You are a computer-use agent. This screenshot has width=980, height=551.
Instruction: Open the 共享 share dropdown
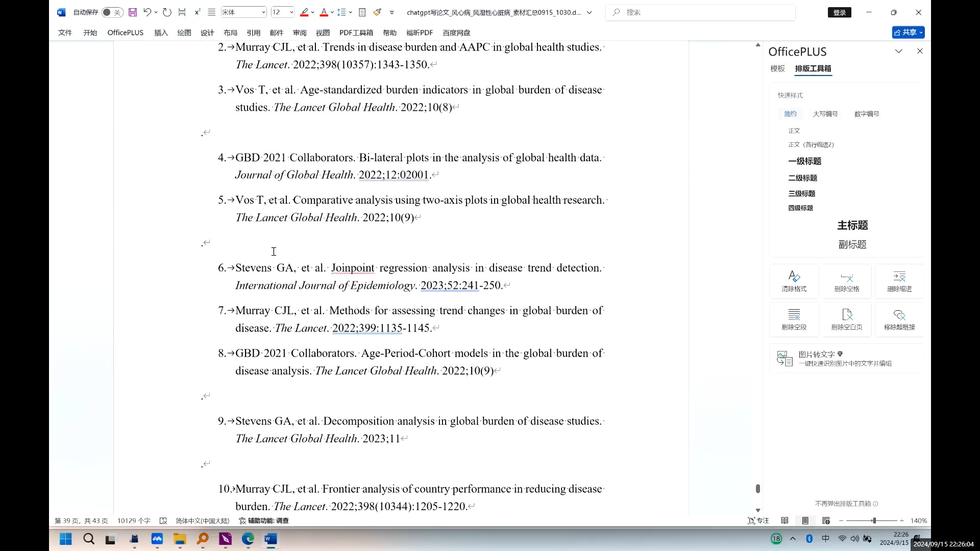point(908,32)
